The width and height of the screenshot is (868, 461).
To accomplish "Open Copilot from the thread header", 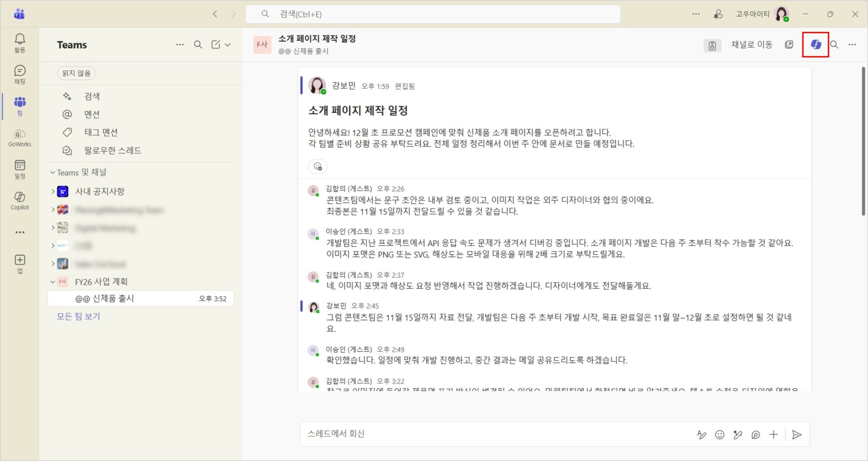I will pos(815,44).
